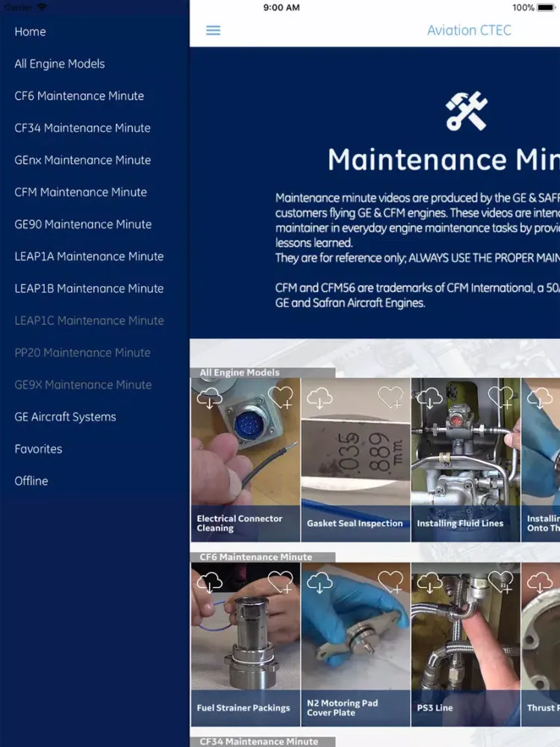This screenshot has width=560, height=747.
Task: Click the battery indicator in status bar
Action: [545, 7]
